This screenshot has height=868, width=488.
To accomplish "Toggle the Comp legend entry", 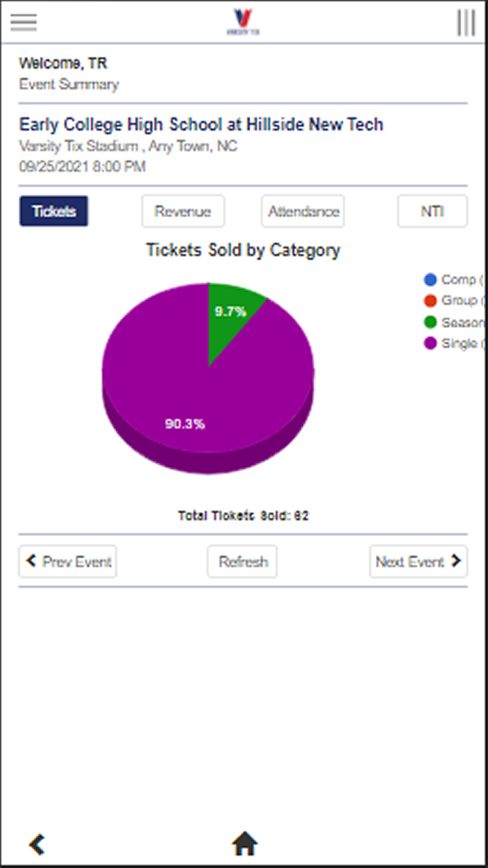I will pyautogui.click(x=454, y=280).
